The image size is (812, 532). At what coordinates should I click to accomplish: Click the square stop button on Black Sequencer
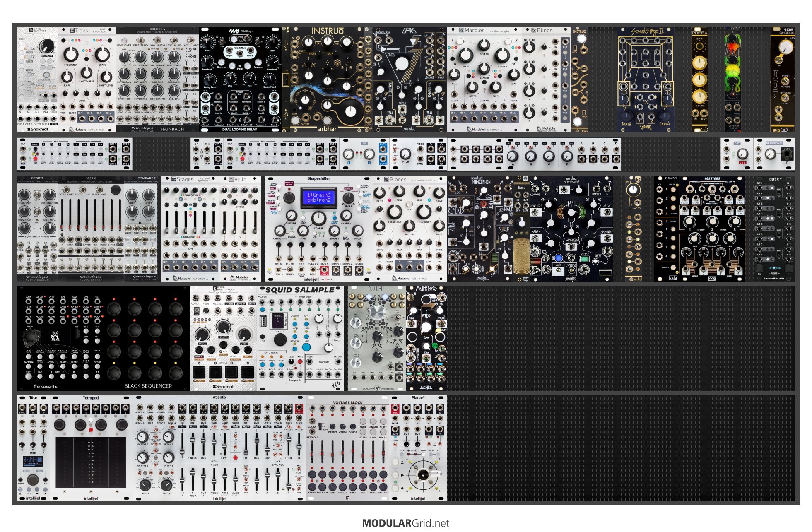[86, 376]
